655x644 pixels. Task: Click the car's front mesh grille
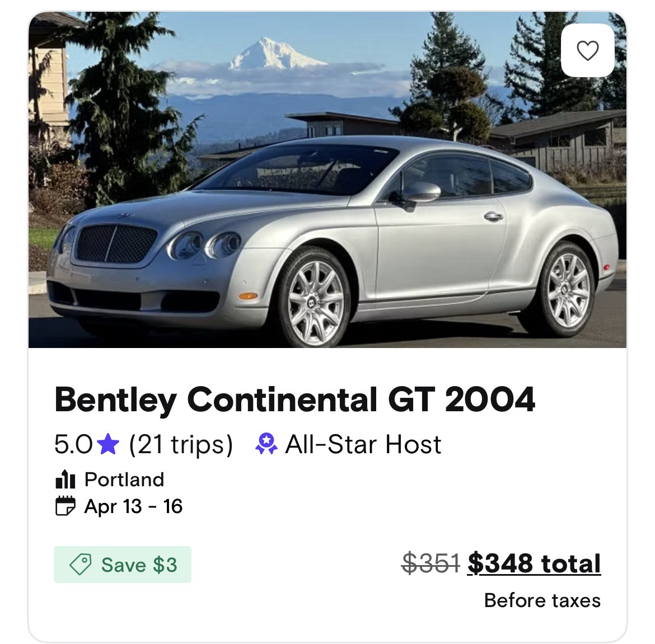tap(116, 244)
